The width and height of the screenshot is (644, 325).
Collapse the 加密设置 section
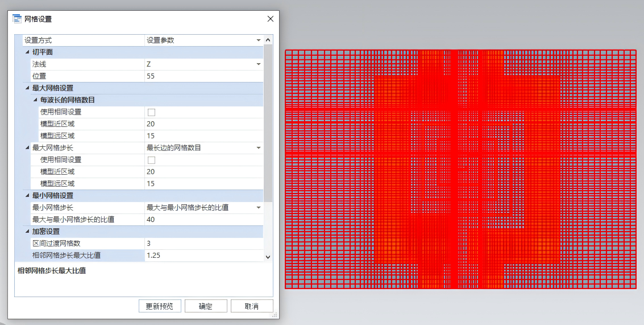[x=27, y=232]
